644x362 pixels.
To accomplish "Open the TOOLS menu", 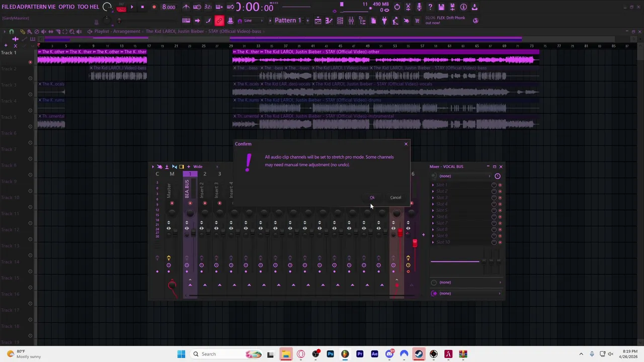I will (83, 7).
